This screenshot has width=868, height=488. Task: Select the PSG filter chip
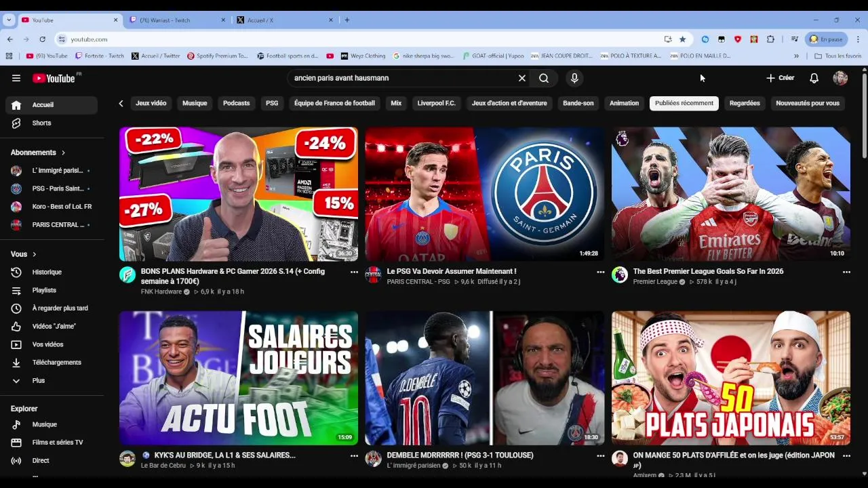click(x=272, y=104)
